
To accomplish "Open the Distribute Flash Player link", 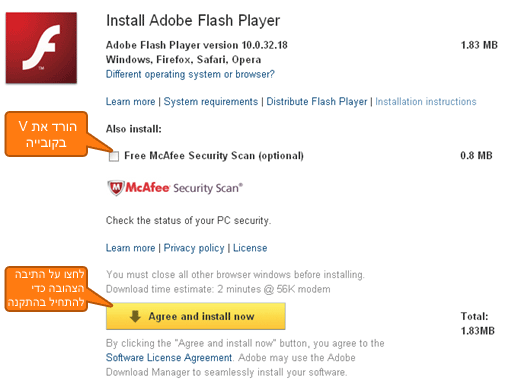I will click(x=316, y=102).
